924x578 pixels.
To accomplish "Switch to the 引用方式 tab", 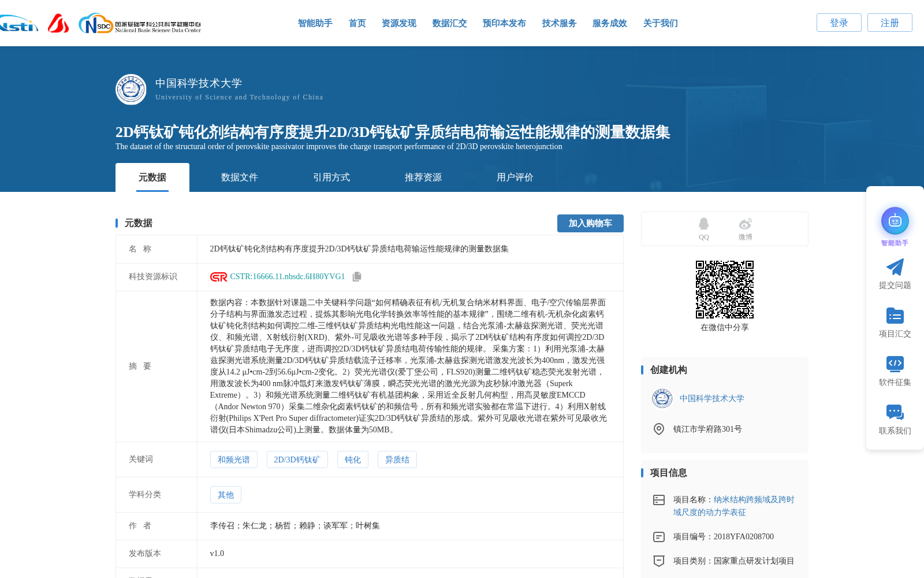I will [x=331, y=177].
